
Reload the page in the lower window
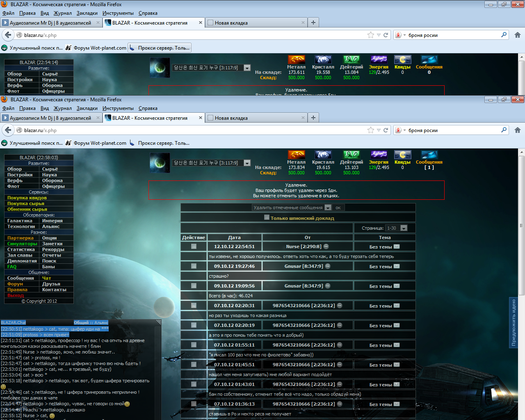[386, 130]
